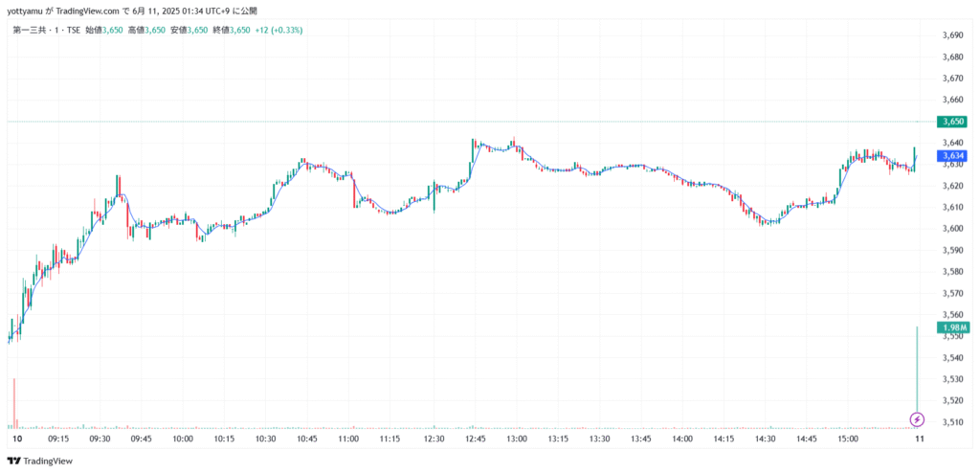Image resolution: width=980 pixels, height=473 pixels.
Task: Click the 第一三共 symbol title
Action: tap(27, 30)
